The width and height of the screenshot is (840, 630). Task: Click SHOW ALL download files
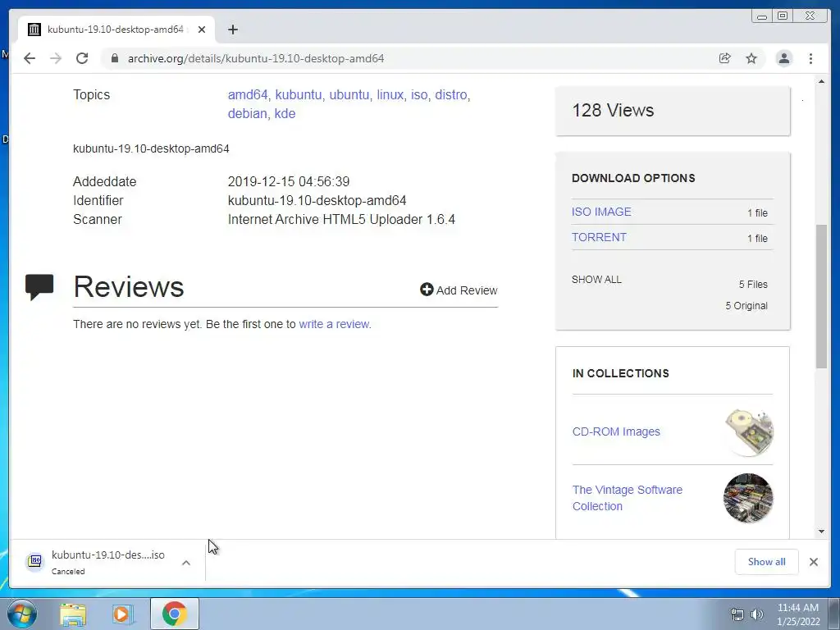(x=596, y=280)
